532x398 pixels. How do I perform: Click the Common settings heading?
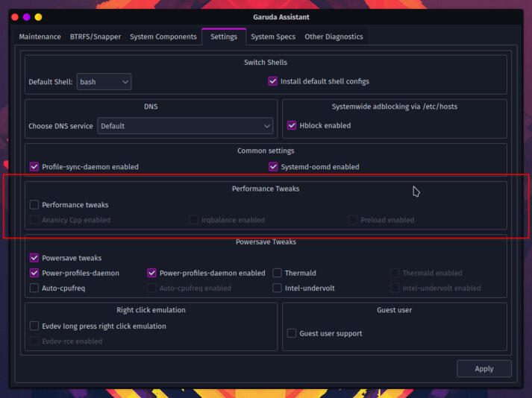tap(266, 151)
